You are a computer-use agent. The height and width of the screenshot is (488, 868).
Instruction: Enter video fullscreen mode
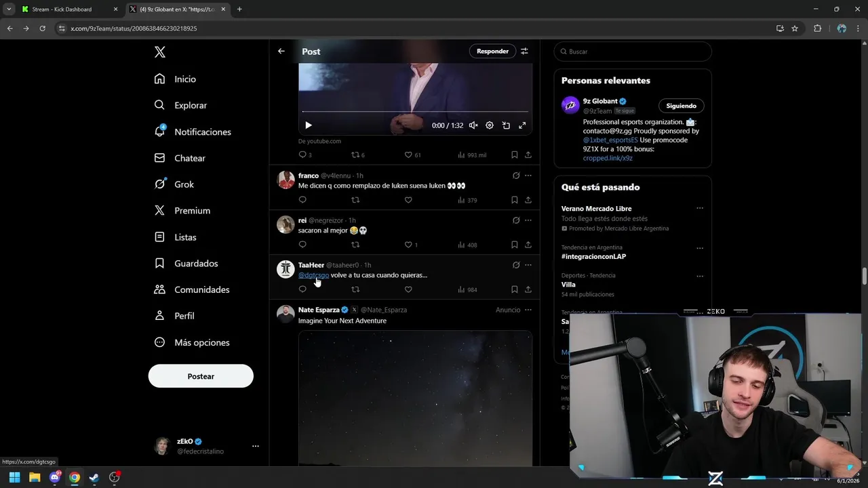pos(522,125)
